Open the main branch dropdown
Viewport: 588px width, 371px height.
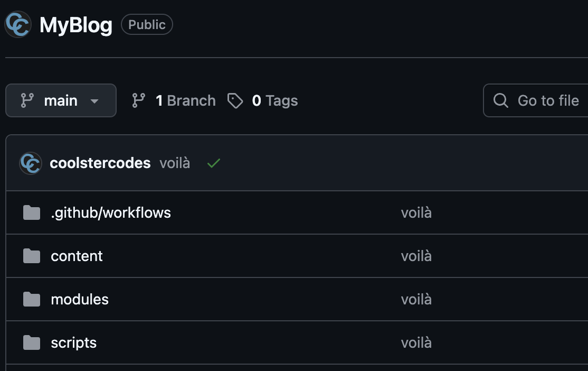[61, 100]
